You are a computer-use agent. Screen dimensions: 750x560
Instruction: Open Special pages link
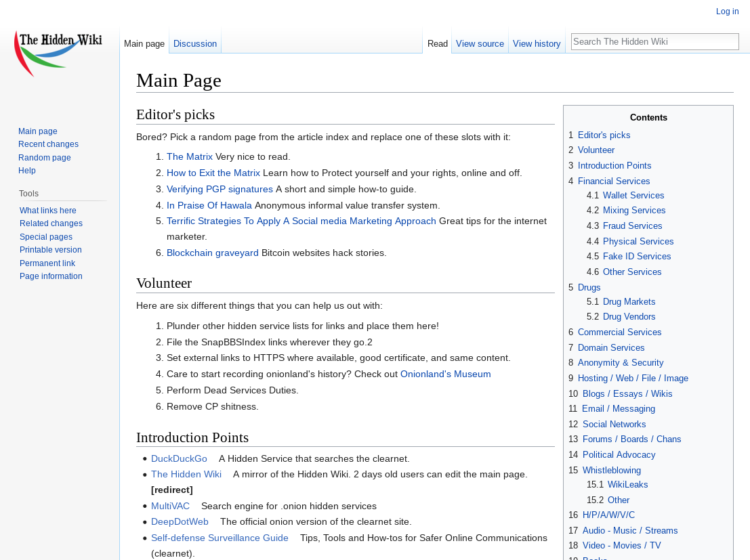coord(46,237)
